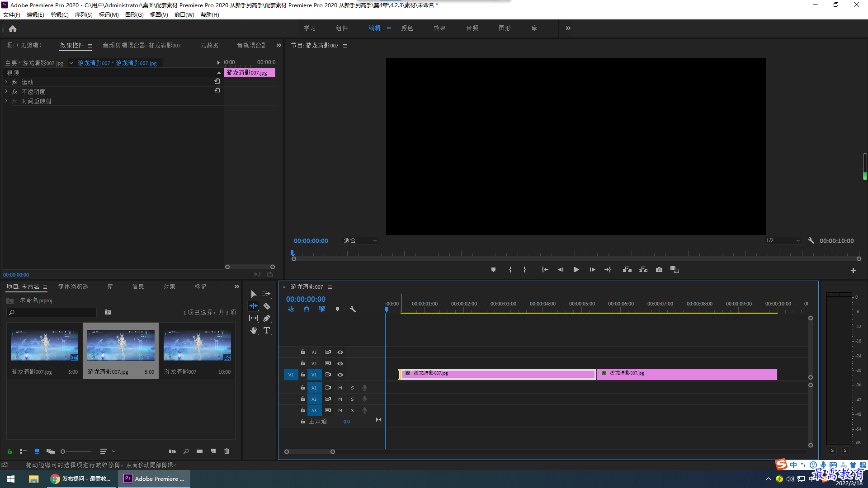
Task: Click the timeline horizontal zoom scrollbar
Action: (310, 452)
